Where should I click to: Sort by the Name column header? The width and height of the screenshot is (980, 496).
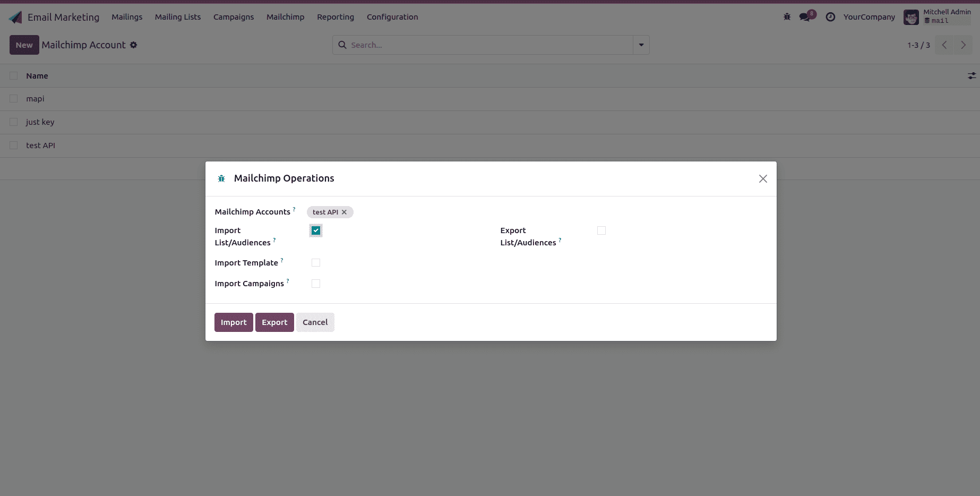coord(37,76)
